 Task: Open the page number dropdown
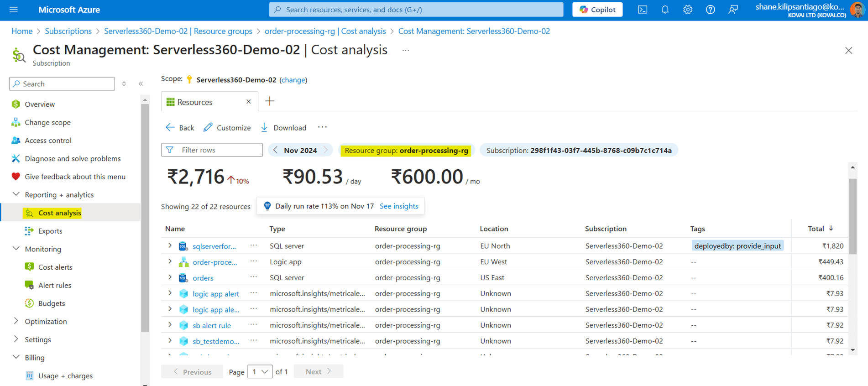tap(260, 372)
